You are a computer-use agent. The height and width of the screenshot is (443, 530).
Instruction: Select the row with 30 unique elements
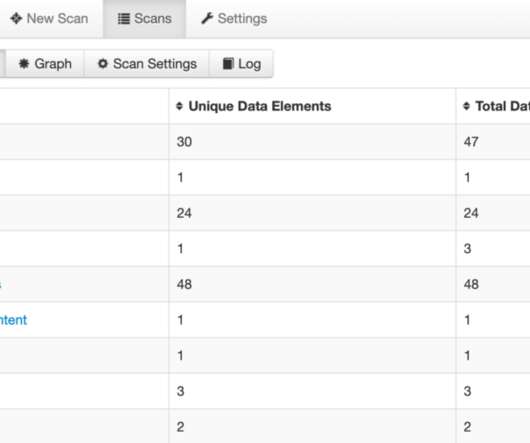(x=265, y=142)
